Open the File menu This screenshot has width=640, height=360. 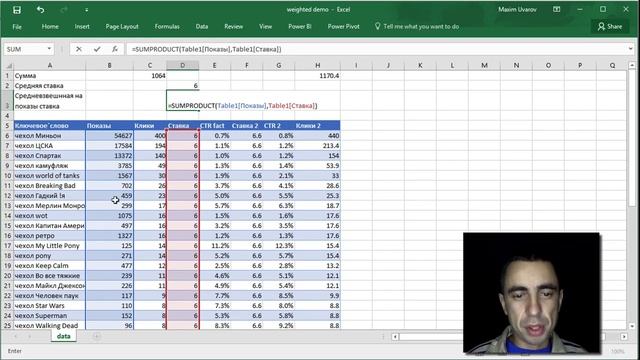17,27
